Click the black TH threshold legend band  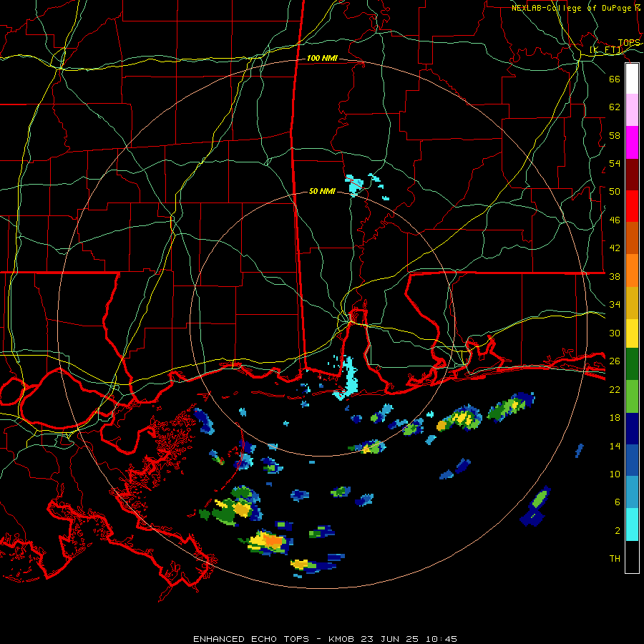[x=632, y=557]
